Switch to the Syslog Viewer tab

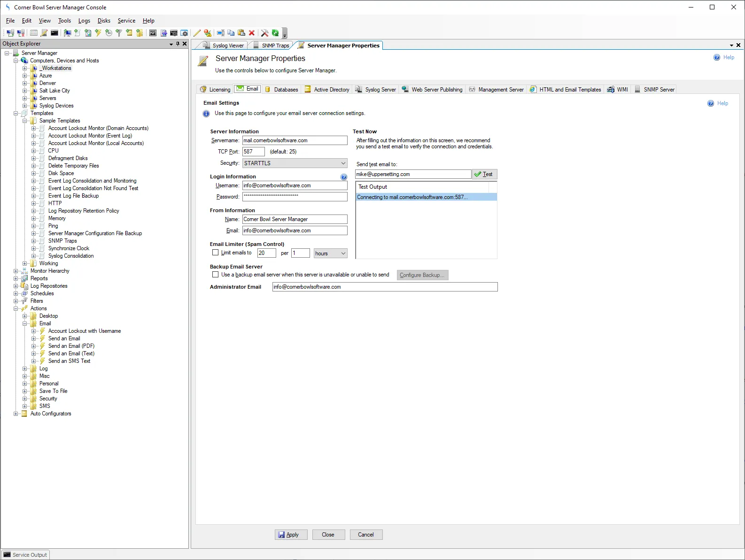coord(224,46)
